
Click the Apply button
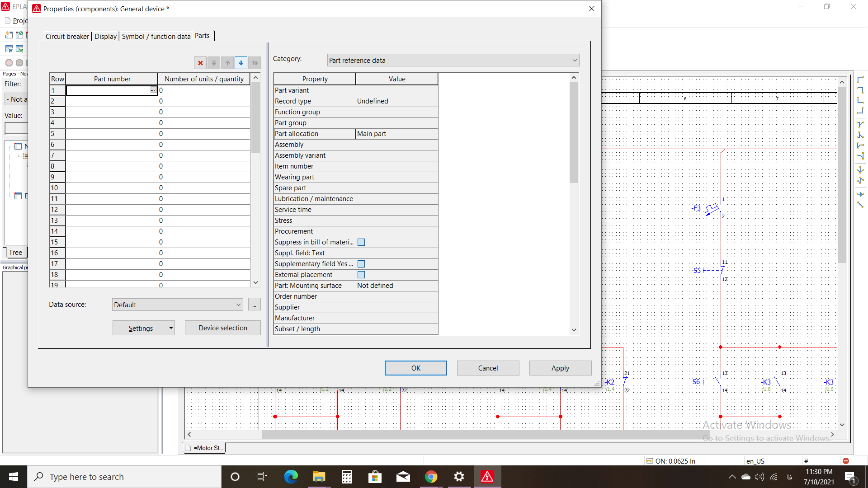coord(560,368)
